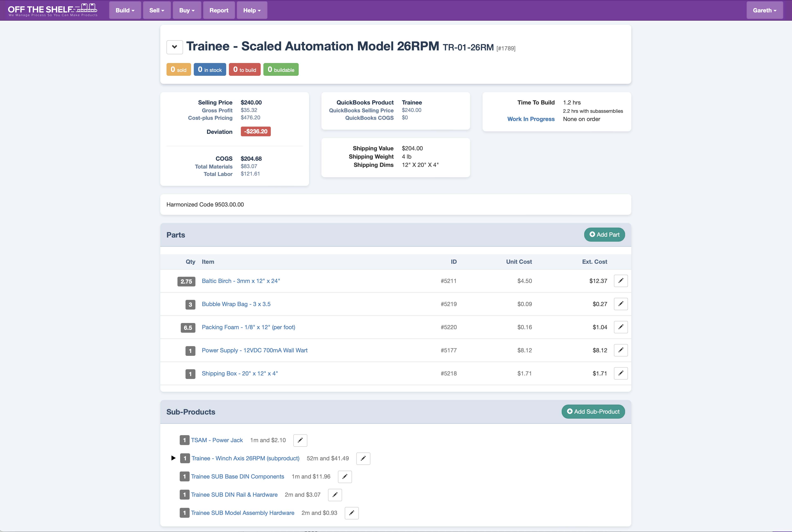This screenshot has width=792, height=532.
Task: Open the chevron dropdown beside product title
Action: (x=174, y=47)
